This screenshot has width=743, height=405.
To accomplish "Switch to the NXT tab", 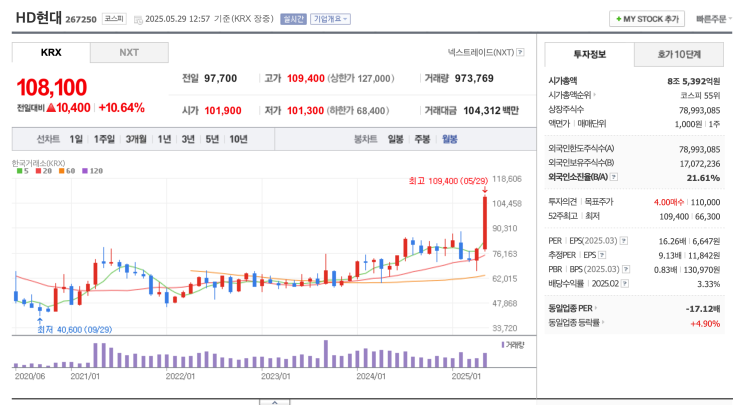I will (x=129, y=53).
